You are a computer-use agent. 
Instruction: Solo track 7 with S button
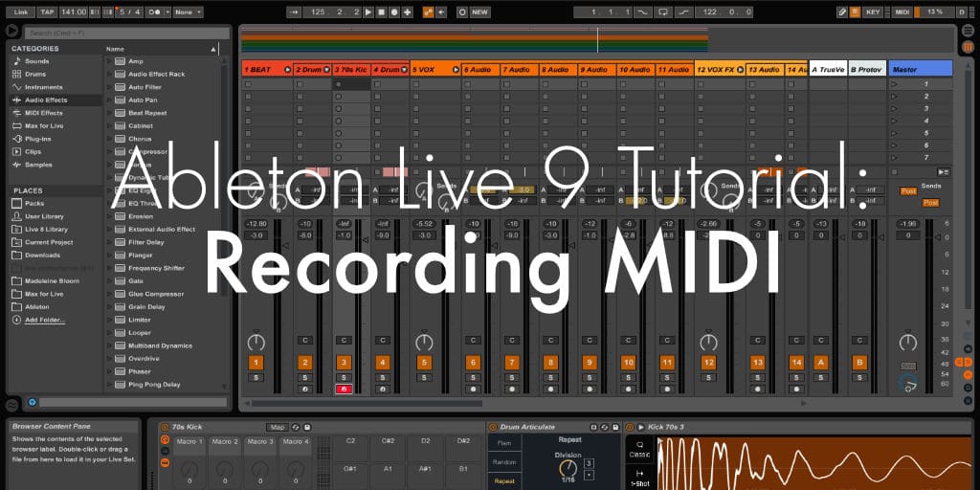click(511, 377)
